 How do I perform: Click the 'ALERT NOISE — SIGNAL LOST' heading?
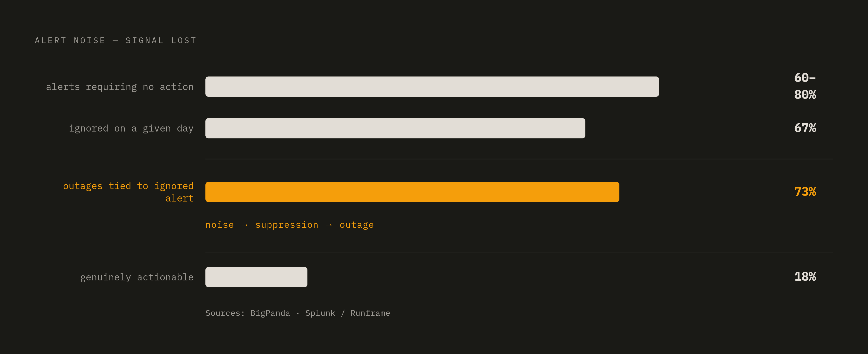[115, 41]
